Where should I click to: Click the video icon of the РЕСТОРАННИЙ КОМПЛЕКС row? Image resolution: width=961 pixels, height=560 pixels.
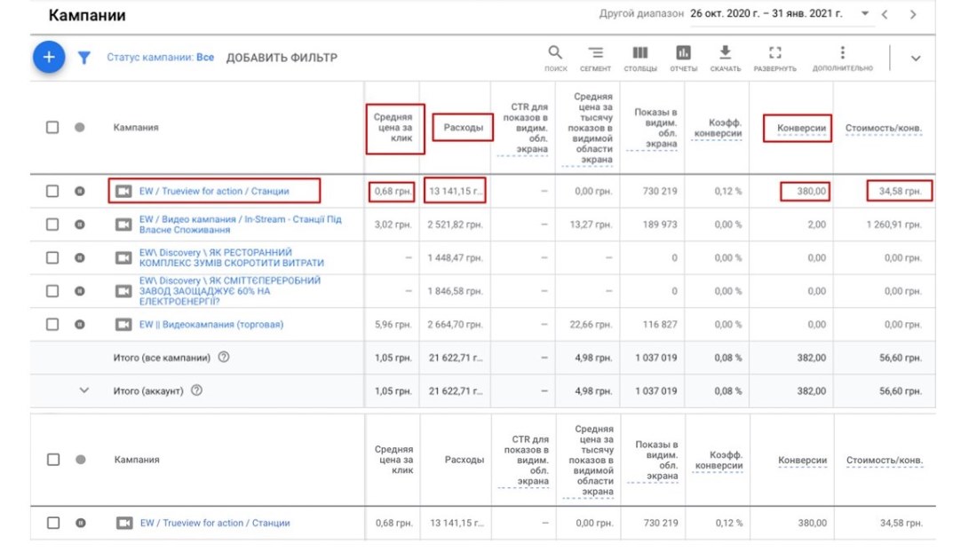click(x=123, y=257)
